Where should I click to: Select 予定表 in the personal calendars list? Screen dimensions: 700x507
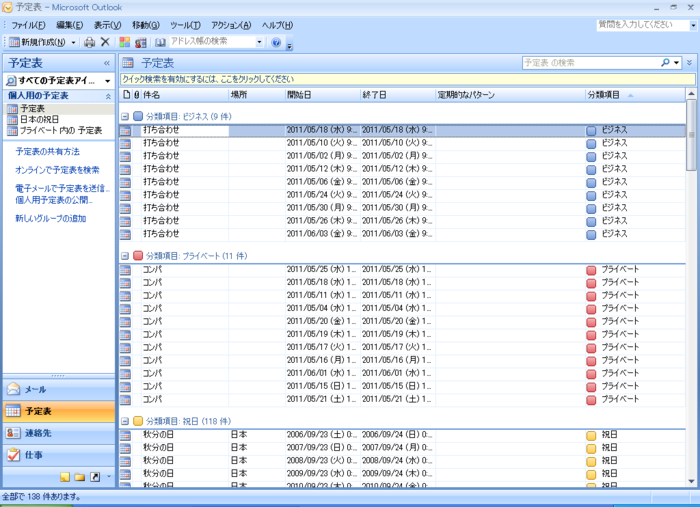[x=58, y=108]
